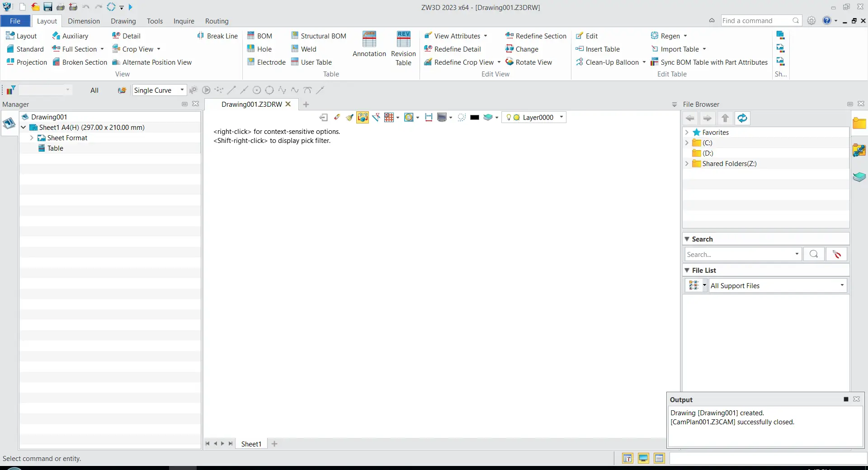
Task: Open the Layer0000 layer dropdown
Action: [561, 117]
